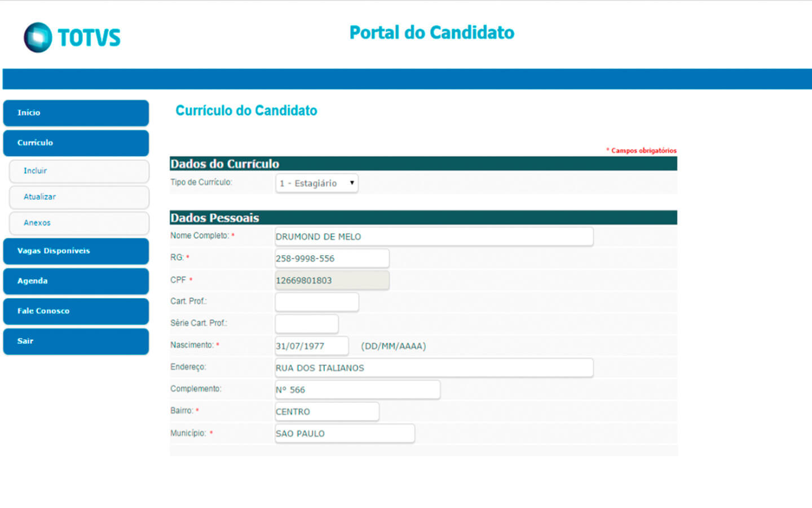Click the Município field with SAO PAULO
This screenshot has height=508, width=812.
pyautogui.click(x=345, y=433)
